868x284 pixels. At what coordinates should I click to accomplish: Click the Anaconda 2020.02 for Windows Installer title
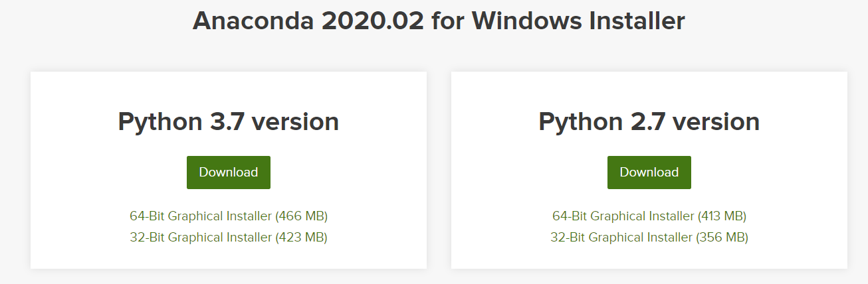[438, 21]
